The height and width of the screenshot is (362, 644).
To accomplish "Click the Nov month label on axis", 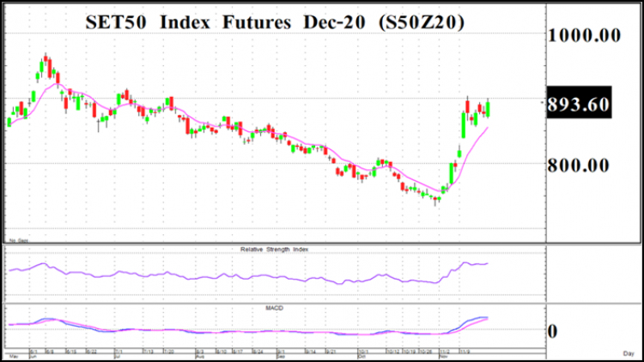I will point(444,356).
